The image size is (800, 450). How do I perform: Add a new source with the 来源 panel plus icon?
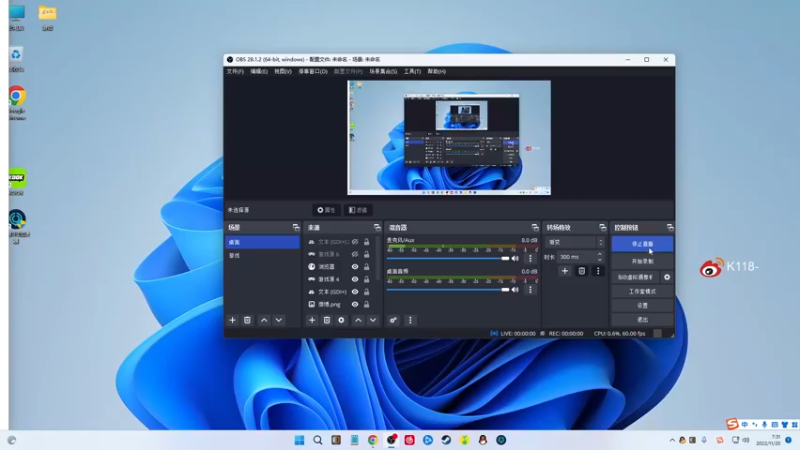tap(312, 320)
